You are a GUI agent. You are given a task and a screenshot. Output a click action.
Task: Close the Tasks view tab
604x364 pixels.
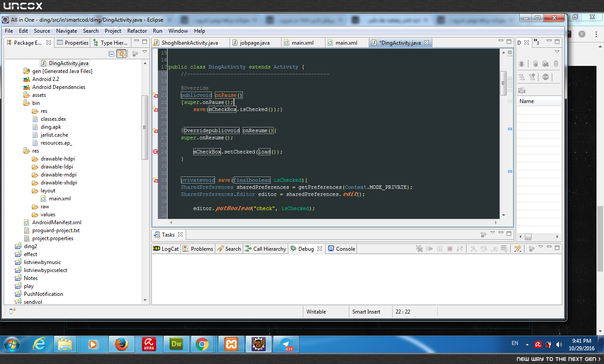tap(180, 234)
